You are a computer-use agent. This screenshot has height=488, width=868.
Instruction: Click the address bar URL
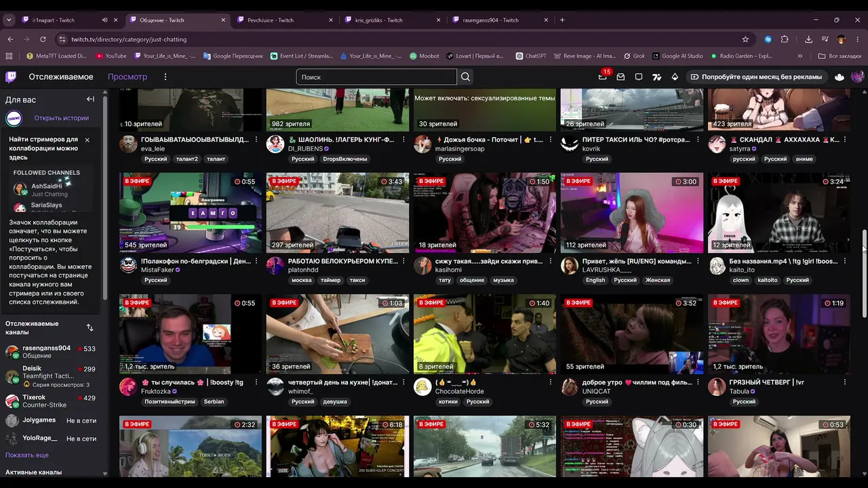click(x=129, y=39)
